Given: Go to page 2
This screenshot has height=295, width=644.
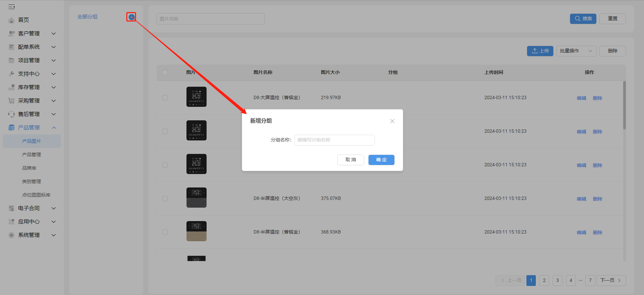Looking at the screenshot, I should click(544, 281).
